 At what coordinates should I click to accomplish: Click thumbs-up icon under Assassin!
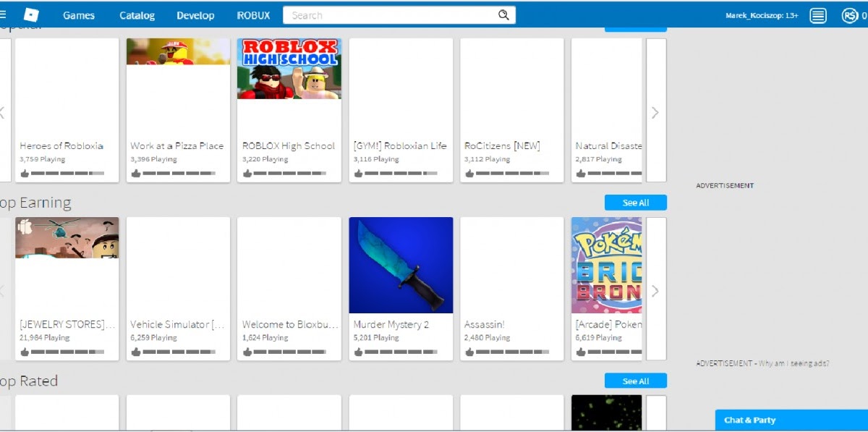(x=469, y=352)
